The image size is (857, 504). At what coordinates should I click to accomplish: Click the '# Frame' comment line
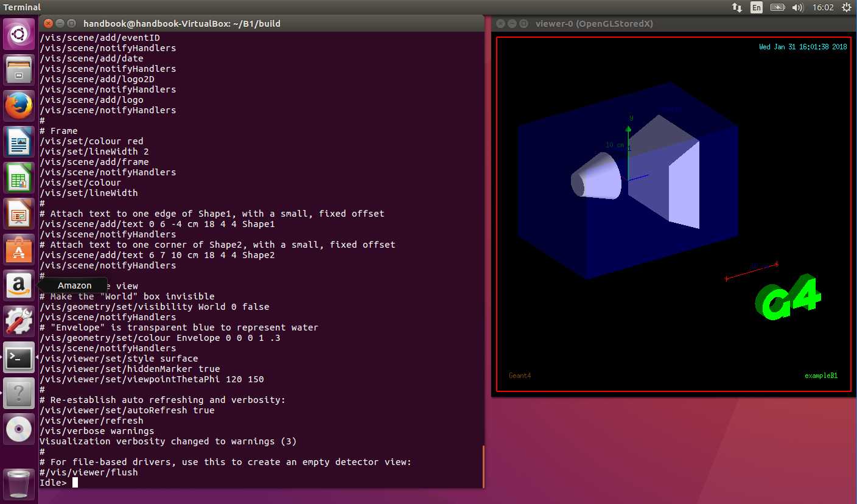pos(58,131)
